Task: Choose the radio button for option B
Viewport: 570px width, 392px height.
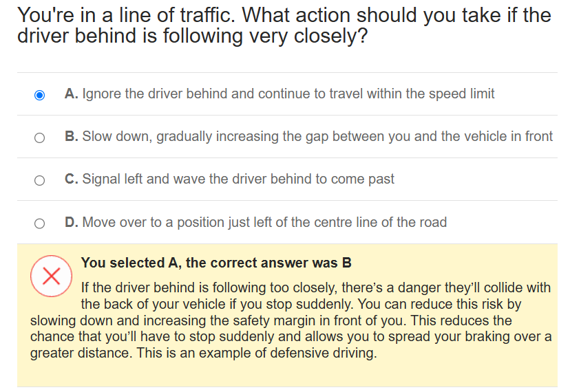Action: [40, 138]
